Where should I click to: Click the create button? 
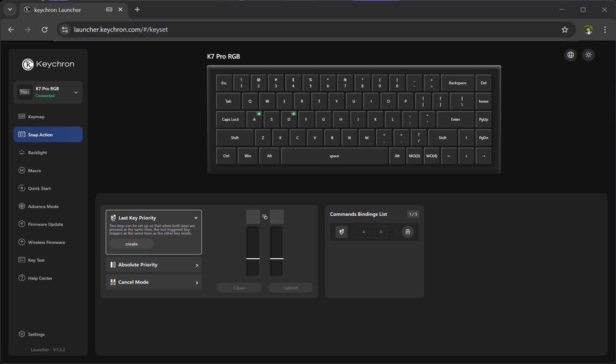pos(132,244)
